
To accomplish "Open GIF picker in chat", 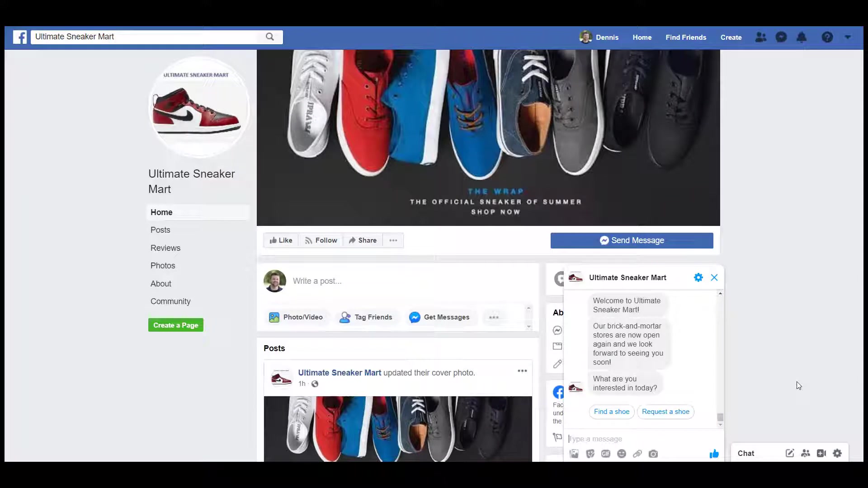I will pyautogui.click(x=606, y=454).
